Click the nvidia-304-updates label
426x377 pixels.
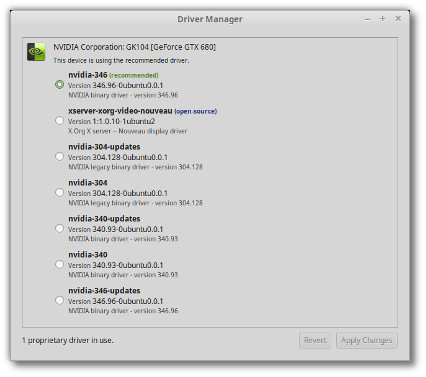click(104, 147)
